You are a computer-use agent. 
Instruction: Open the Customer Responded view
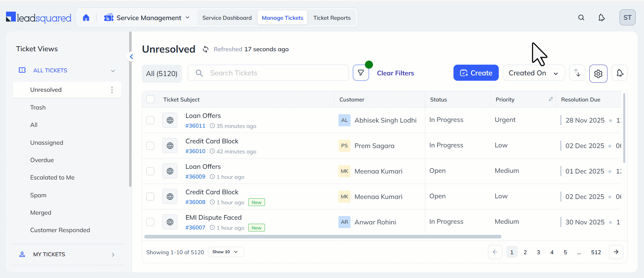click(60, 230)
